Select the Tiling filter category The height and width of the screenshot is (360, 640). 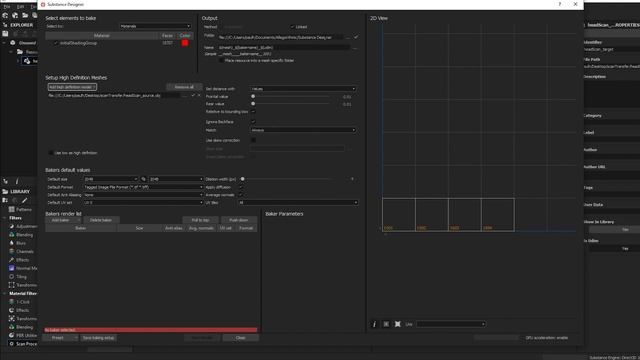coord(18,277)
